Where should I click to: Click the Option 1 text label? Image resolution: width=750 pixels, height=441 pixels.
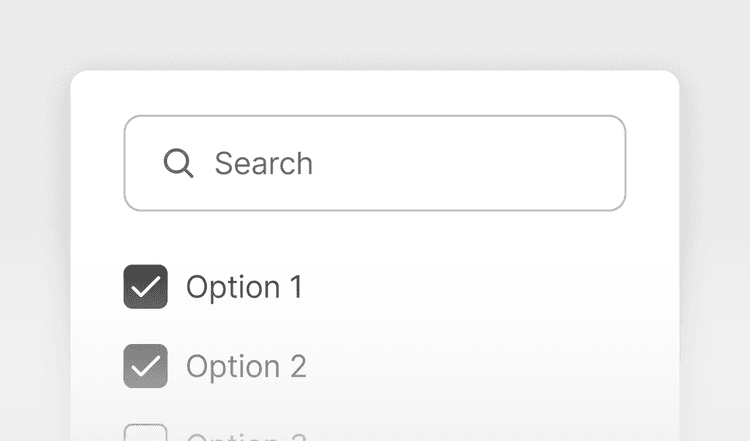[x=244, y=287]
